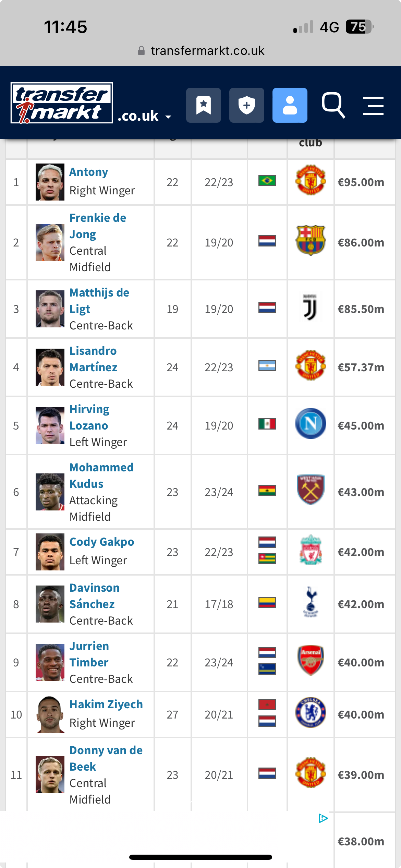Click the ad choices icon
This screenshot has width=401, height=868.
[323, 818]
